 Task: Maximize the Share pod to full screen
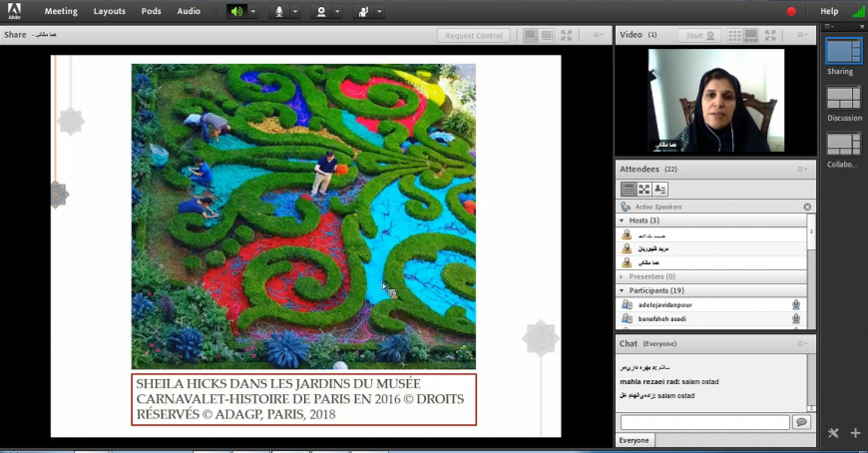567,35
